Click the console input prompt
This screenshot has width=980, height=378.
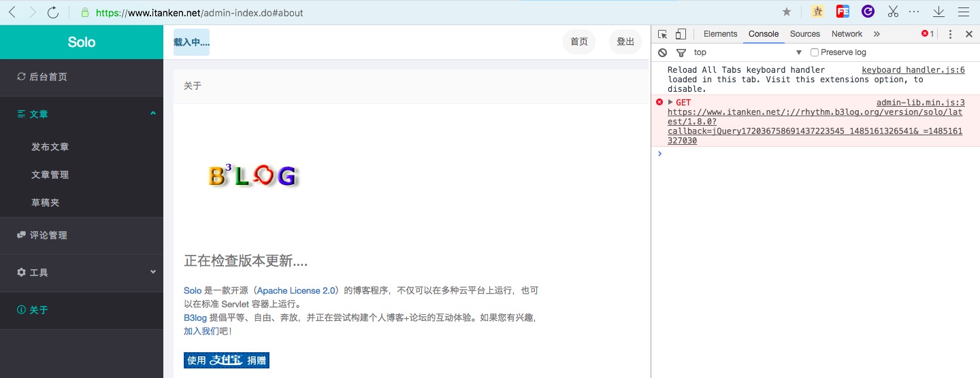coord(817,154)
